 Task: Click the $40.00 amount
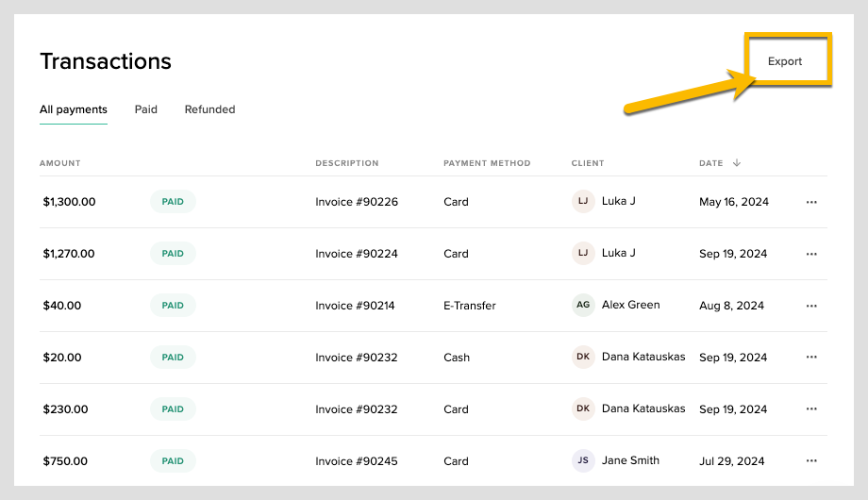62,306
